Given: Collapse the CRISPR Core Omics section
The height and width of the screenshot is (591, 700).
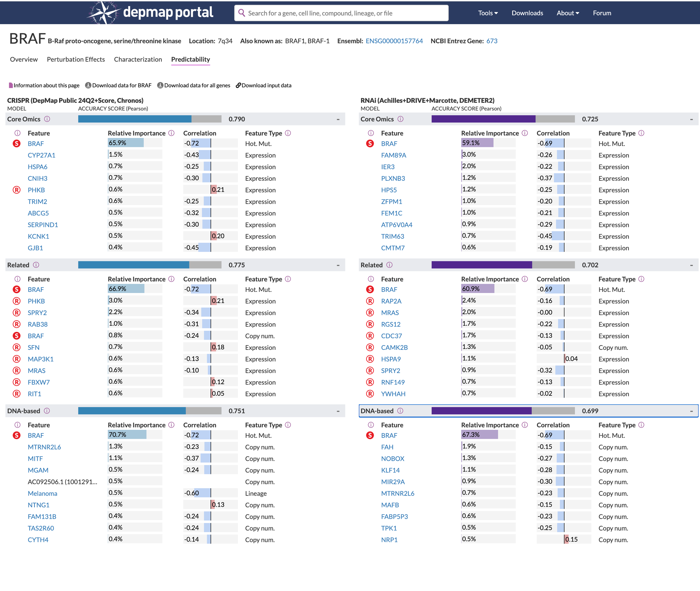Looking at the screenshot, I should pos(338,119).
